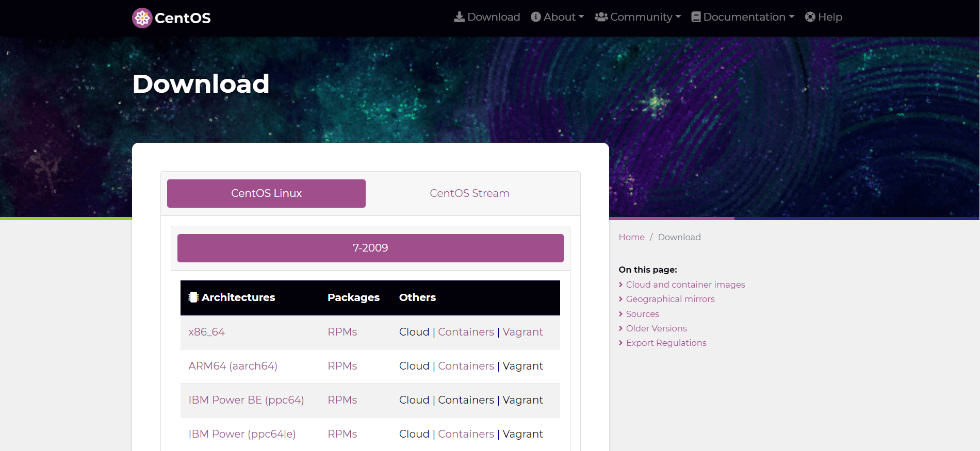This screenshot has width=980, height=451.
Task: Open the IBM Power (ppc64le) link
Action: click(242, 434)
